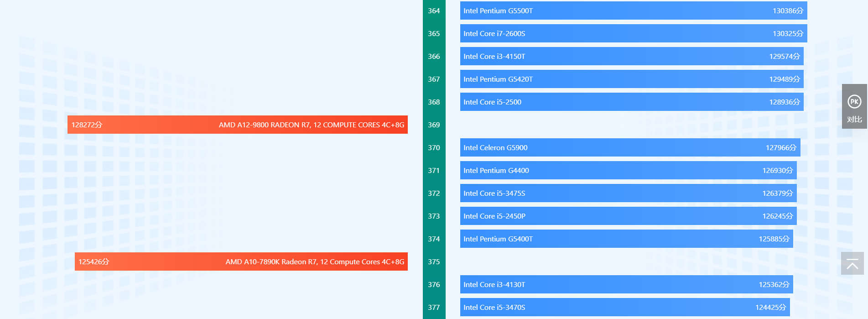Select the Intel Core i7-2600S entry
The height and width of the screenshot is (319, 868).
634,33
